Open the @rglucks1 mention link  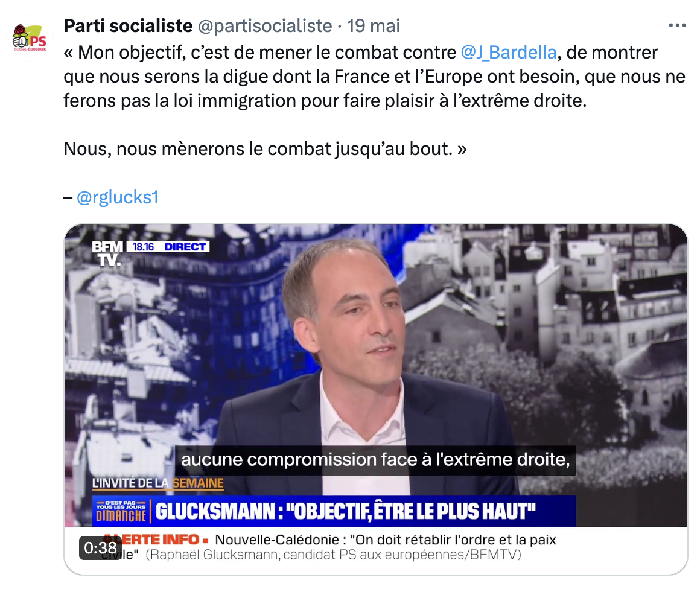(x=118, y=197)
